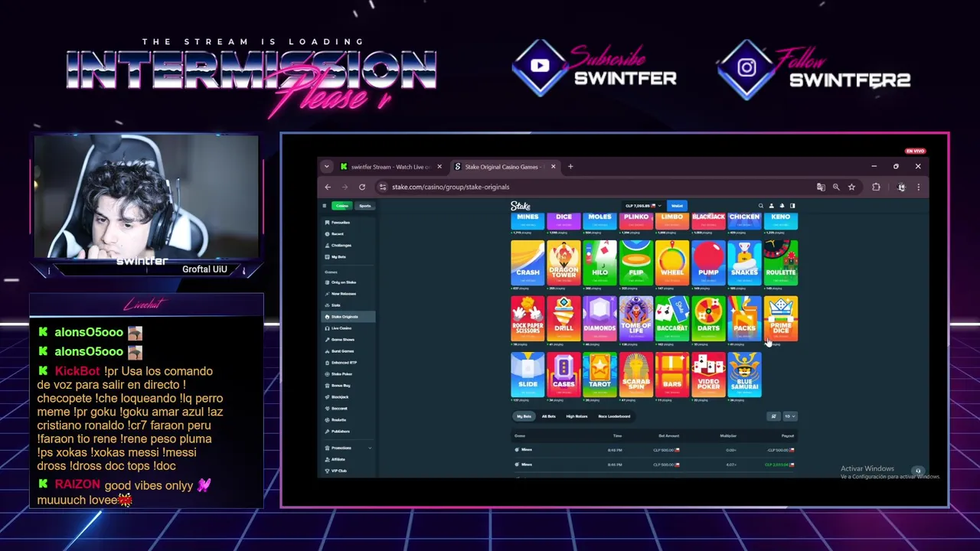Switch to the All Bets tab
The height and width of the screenshot is (551, 980).
[549, 416]
